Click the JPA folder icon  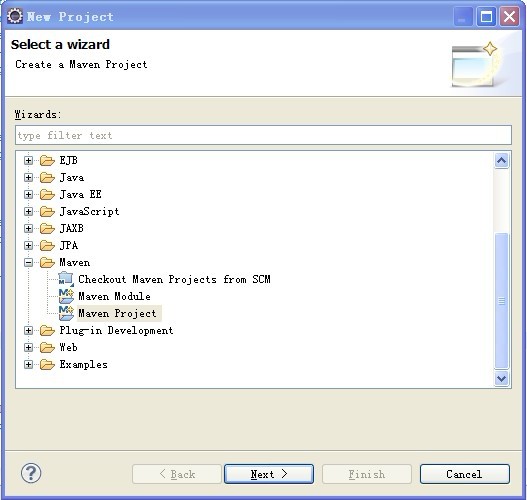[x=47, y=245]
